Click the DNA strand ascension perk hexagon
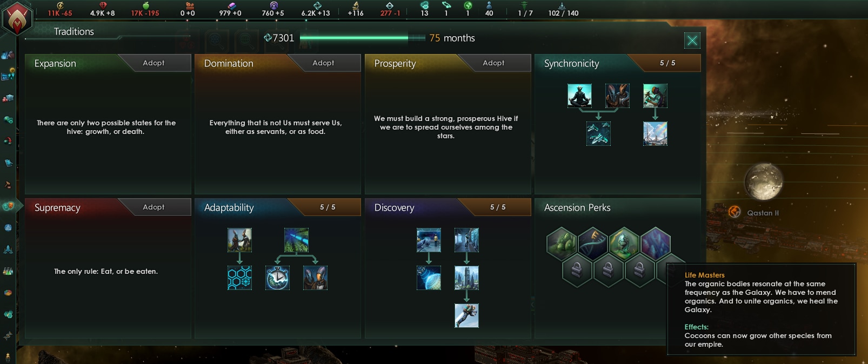Viewport: 868px width, 364px height. coord(593,242)
